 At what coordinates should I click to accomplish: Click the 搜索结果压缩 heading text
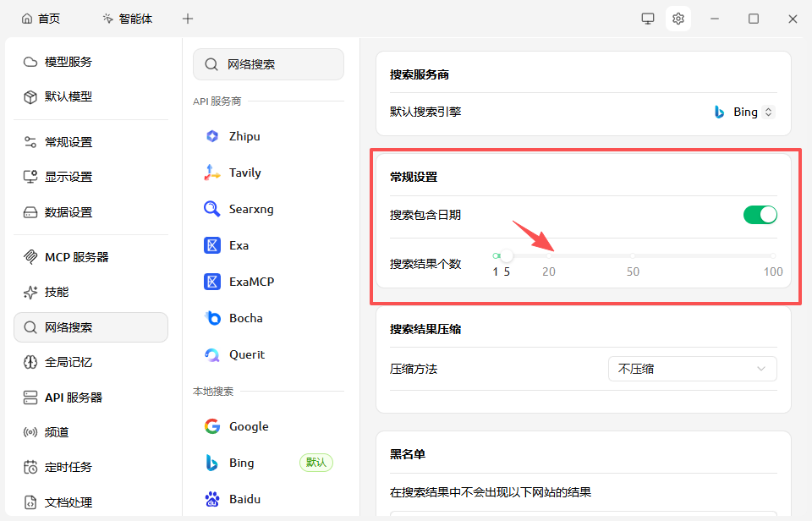coord(425,329)
